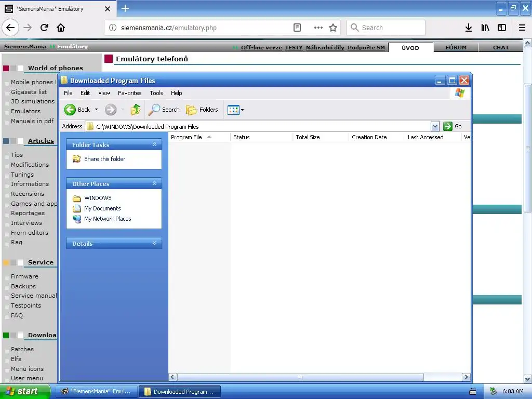Click the Explorer horizontal scrollbar thumb
The height and width of the screenshot is (399, 532).
[x=300, y=377]
